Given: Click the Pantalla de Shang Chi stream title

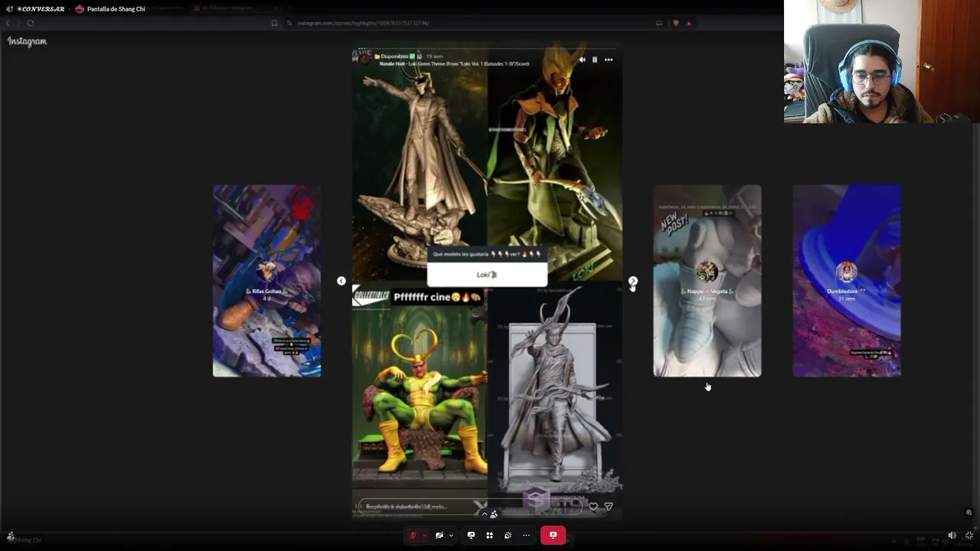Looking at the screenshot, I should 116,9.
